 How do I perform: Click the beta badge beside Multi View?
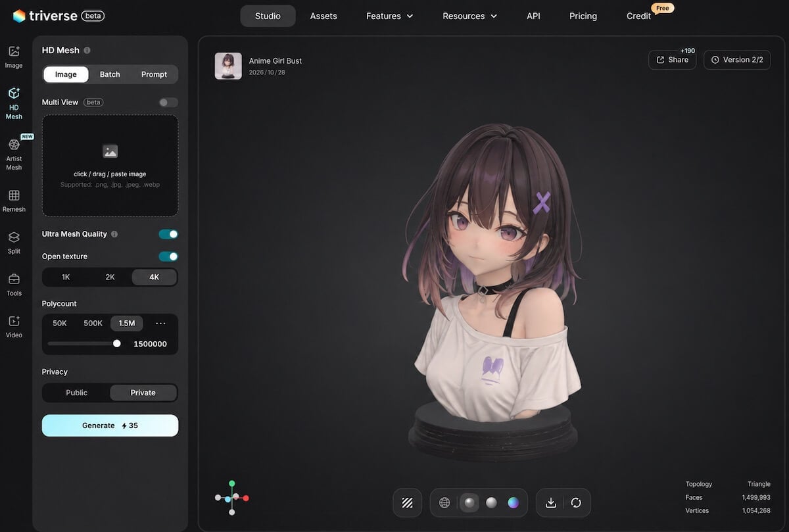(x=93, y=103)
